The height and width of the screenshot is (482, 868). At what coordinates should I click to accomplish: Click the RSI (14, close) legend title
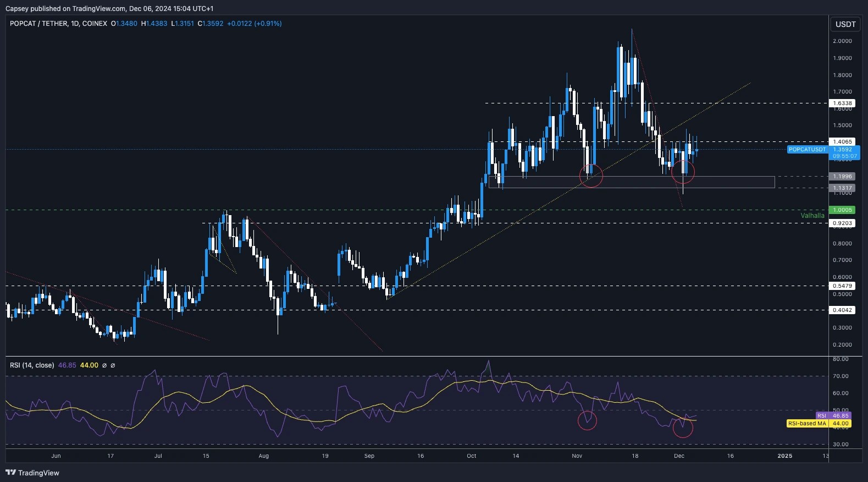[x=32, y=365]
